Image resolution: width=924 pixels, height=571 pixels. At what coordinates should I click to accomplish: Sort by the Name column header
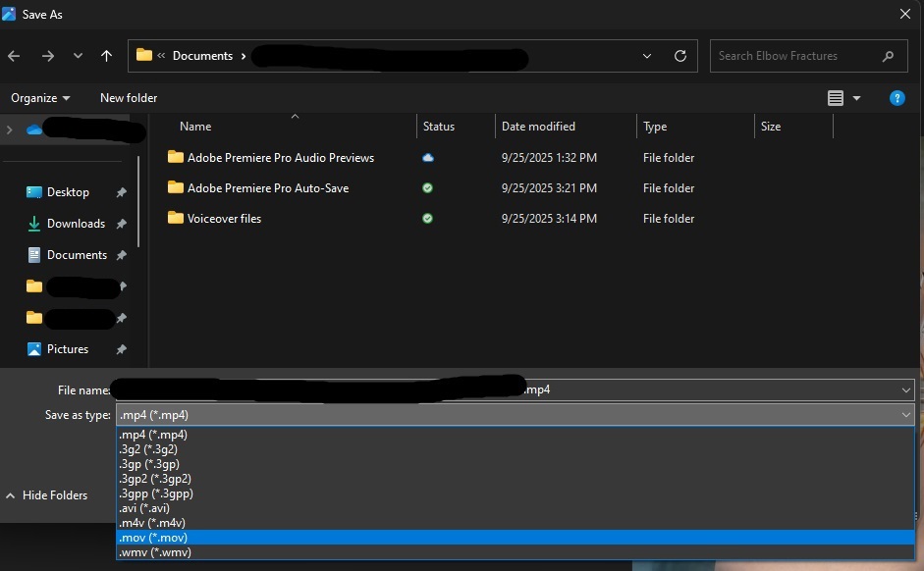[195, 127]
